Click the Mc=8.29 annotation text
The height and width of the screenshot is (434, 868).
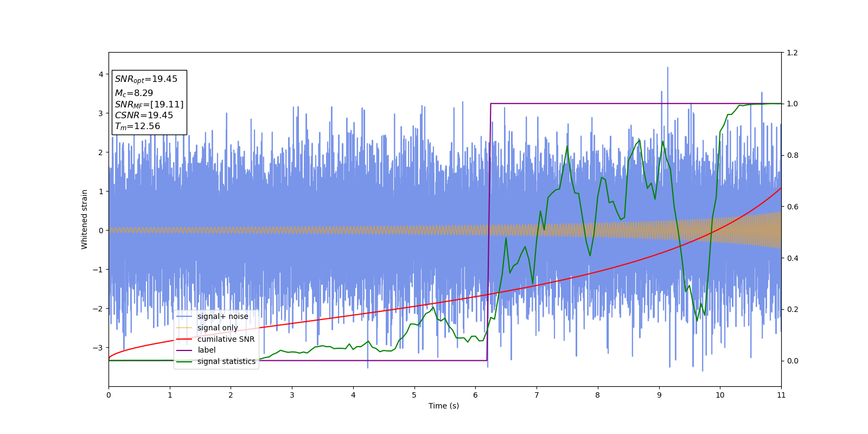tap(134, 93)
